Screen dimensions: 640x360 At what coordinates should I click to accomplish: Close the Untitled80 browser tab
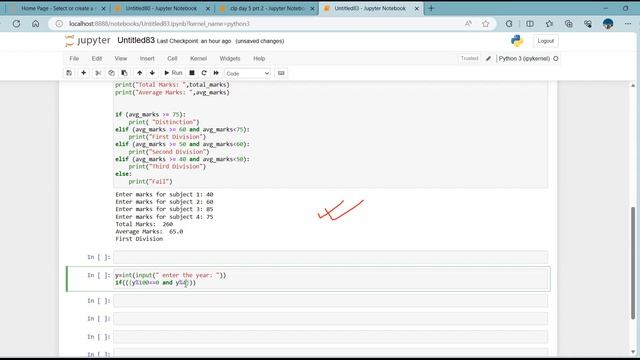tap(208, 8)
